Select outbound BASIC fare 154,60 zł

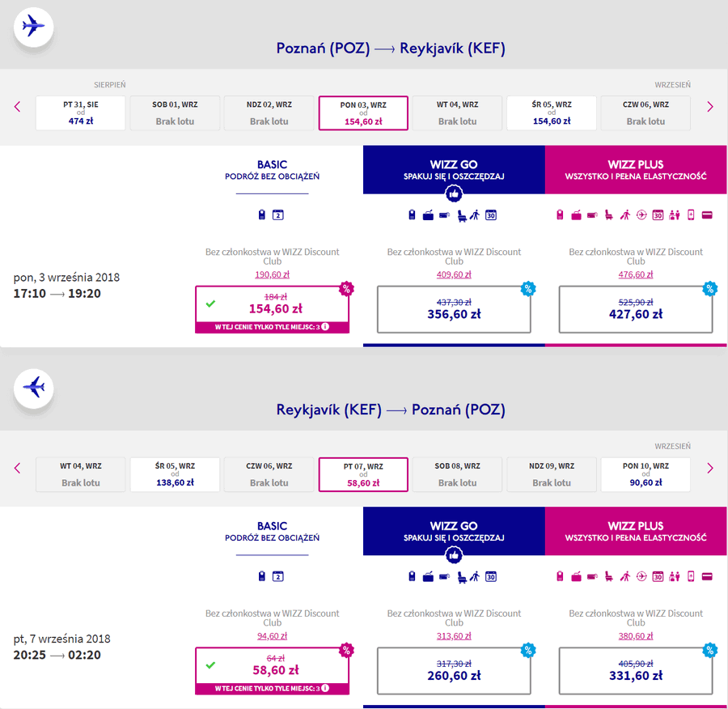272,309
